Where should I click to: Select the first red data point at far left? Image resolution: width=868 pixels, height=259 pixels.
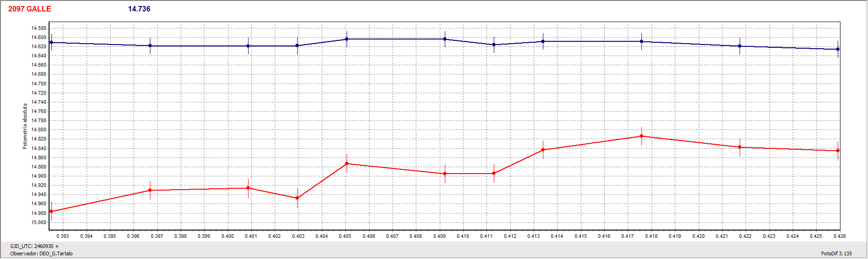point(51,212)
